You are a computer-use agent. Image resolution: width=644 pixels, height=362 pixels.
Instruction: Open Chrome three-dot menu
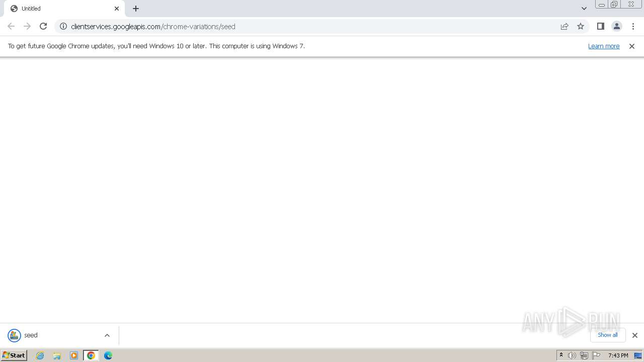633,26
